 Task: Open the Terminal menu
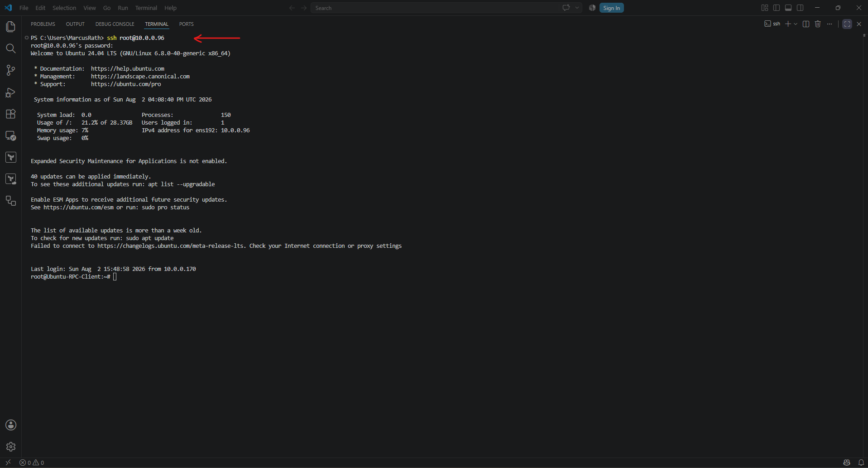(x=146, y=8)
